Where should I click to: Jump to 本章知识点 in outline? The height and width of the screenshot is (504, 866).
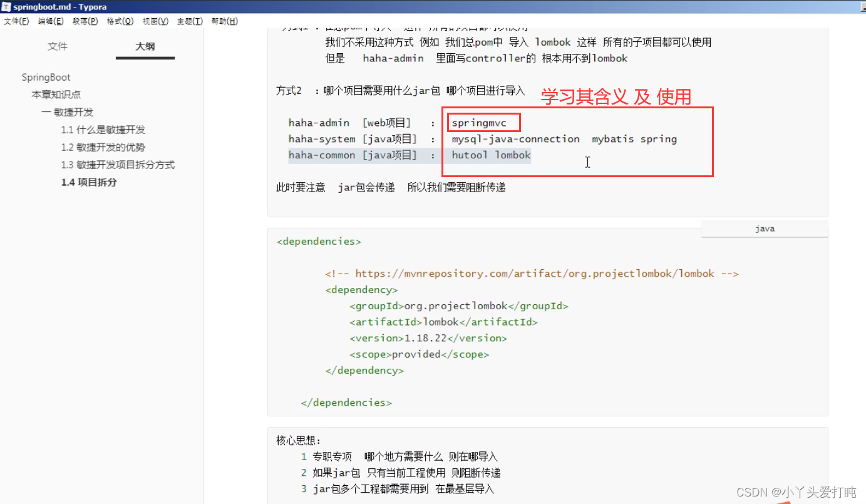click(56, 95)
